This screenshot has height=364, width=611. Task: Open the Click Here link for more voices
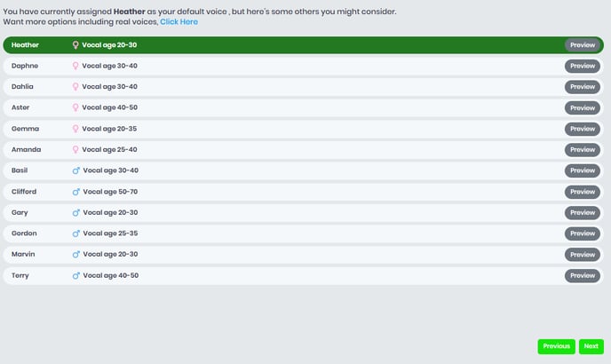[179, 22]
